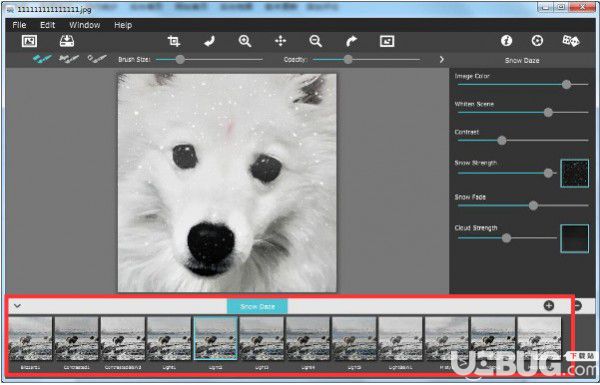Click the cloud texture swatch next to Cloud Strength
Screen dimensions: 600x385
click(574, 238)
